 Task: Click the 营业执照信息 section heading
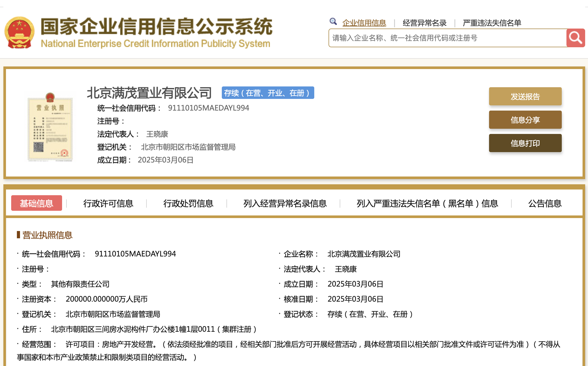pyautogui.click(x=47, y=235)
